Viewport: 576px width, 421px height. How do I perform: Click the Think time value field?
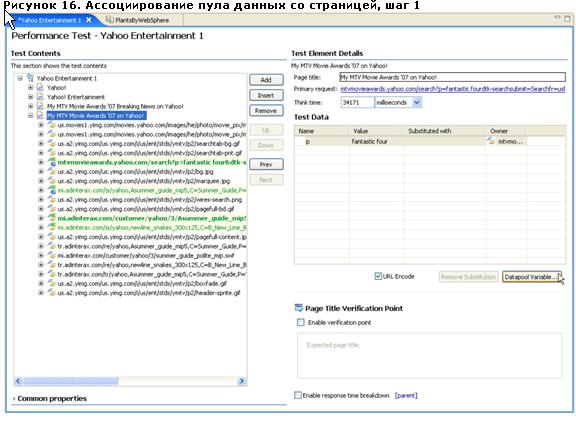[x=357, y=102]
